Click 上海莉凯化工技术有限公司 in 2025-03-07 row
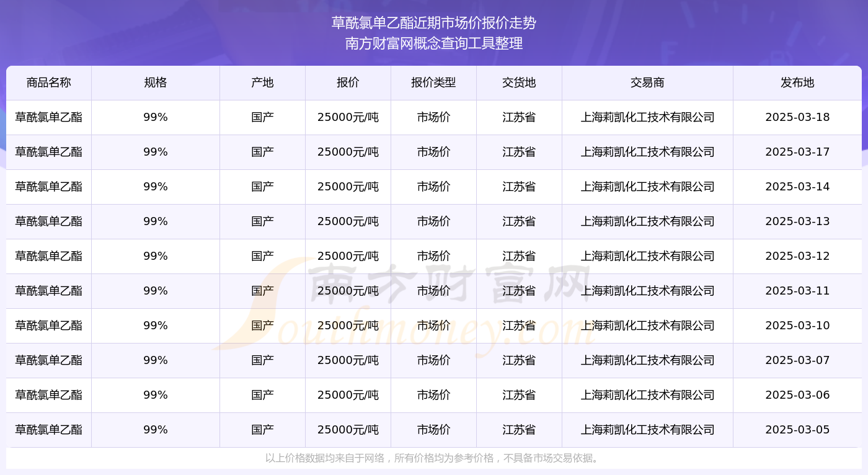This screenshot has width=868, height=475. pos(647,360)
